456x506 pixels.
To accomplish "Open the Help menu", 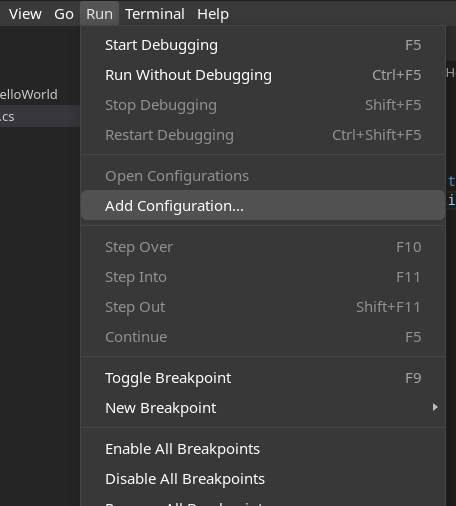I will (x=213, y=14).
